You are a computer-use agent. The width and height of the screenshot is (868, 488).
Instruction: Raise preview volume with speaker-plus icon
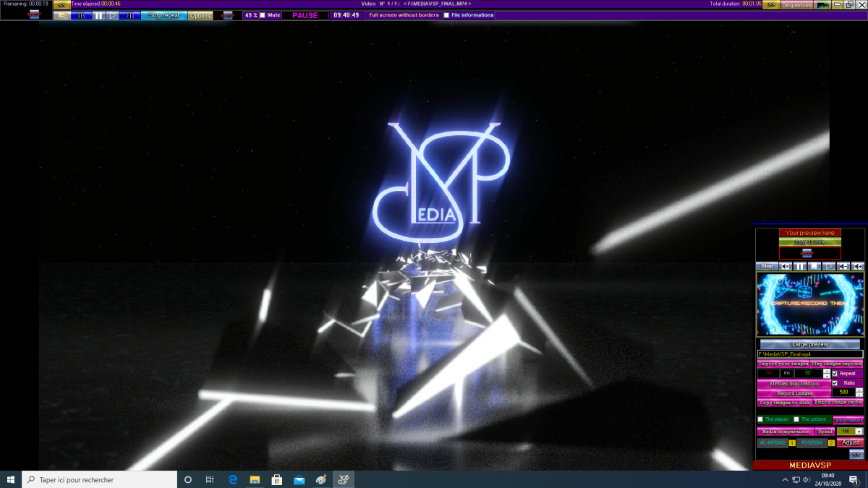[858, 266]
